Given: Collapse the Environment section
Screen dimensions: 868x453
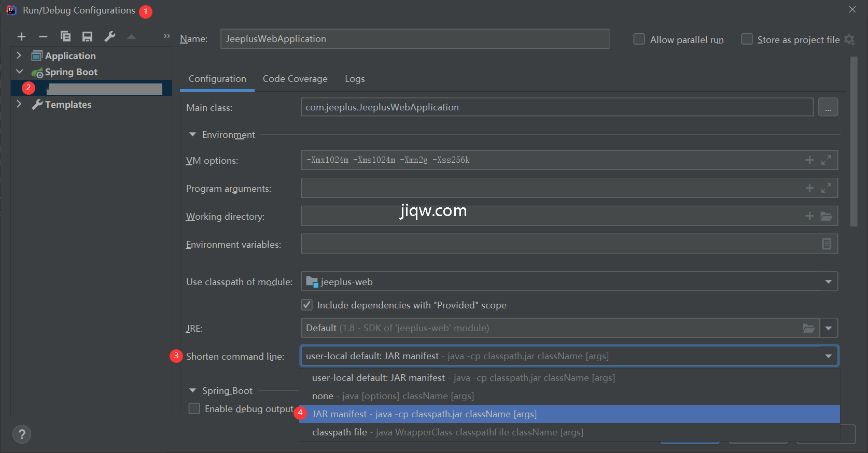Looking at the screenshot, I should (193, 135).
